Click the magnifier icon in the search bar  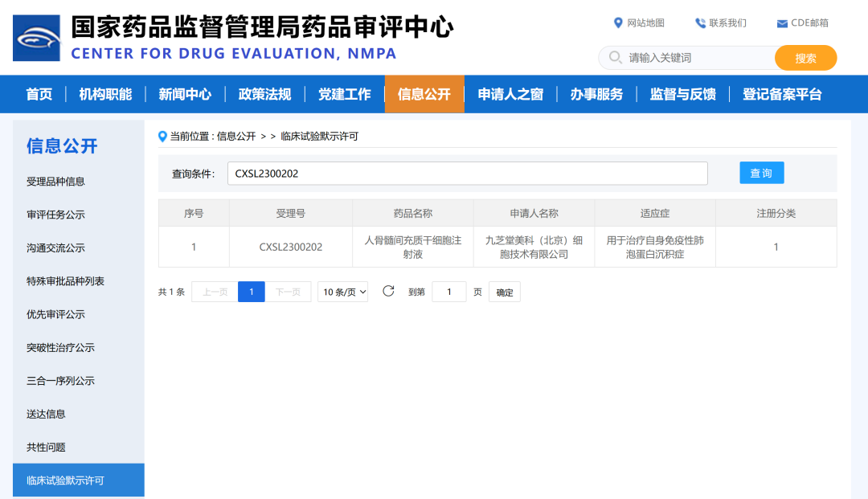[613, 57]
